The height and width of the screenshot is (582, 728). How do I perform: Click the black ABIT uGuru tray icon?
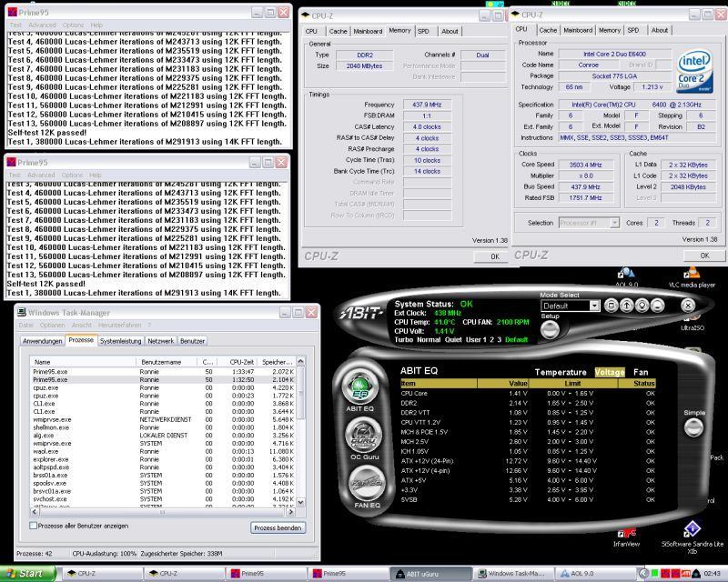tap(696, 574)
